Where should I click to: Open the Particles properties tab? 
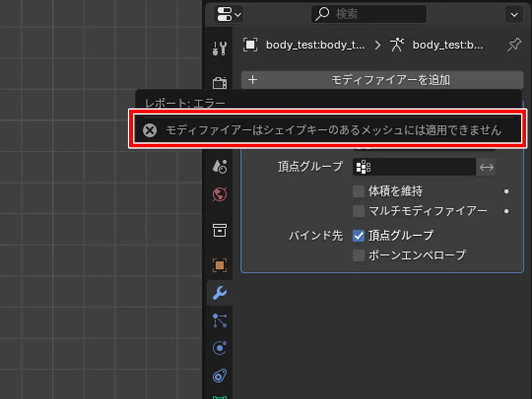coord(220,320)
